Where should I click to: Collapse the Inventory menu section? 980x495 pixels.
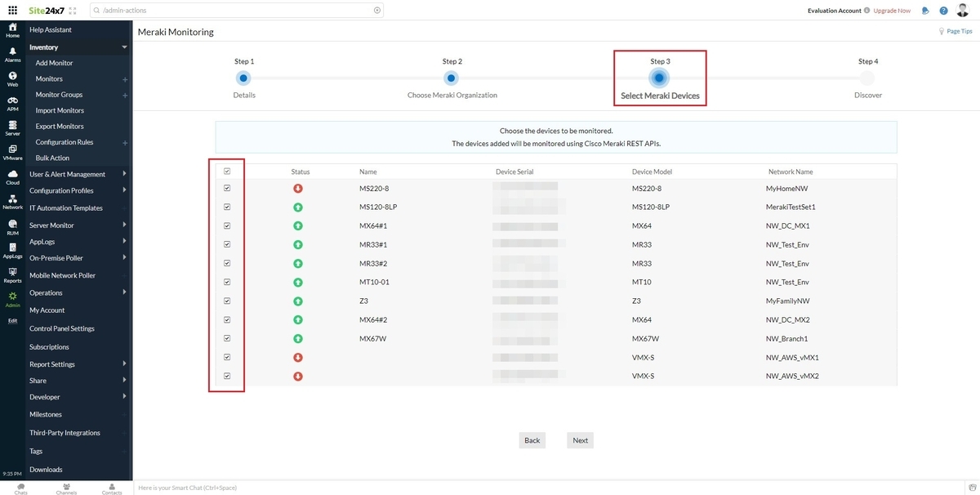pyautogui.click(x=124, y=47)
